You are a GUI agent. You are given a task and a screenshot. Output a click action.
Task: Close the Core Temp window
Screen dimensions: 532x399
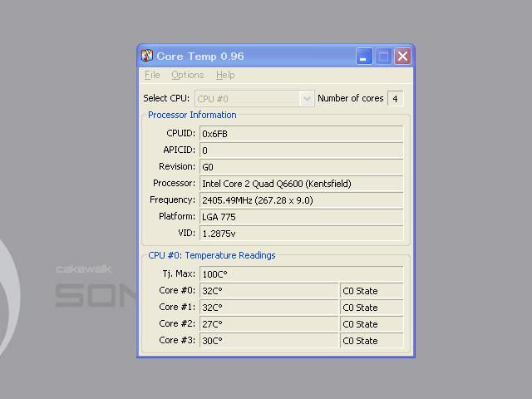tap(402, 56)
